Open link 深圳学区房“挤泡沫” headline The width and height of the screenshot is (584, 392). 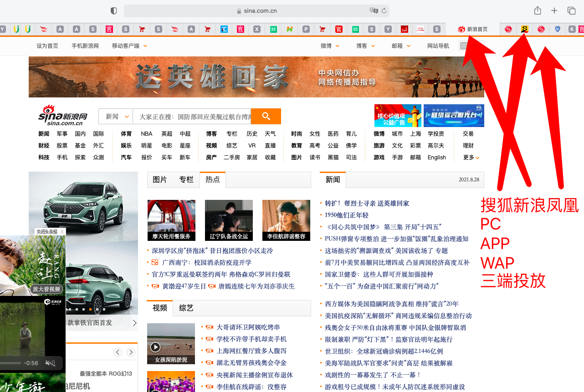[212, 250]
